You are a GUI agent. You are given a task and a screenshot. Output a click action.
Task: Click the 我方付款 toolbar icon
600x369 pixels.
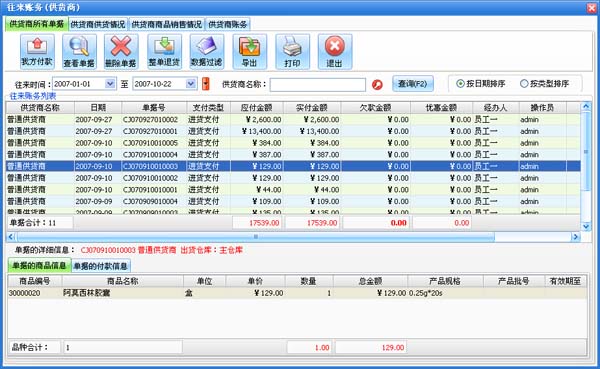[x=37, y=51]
